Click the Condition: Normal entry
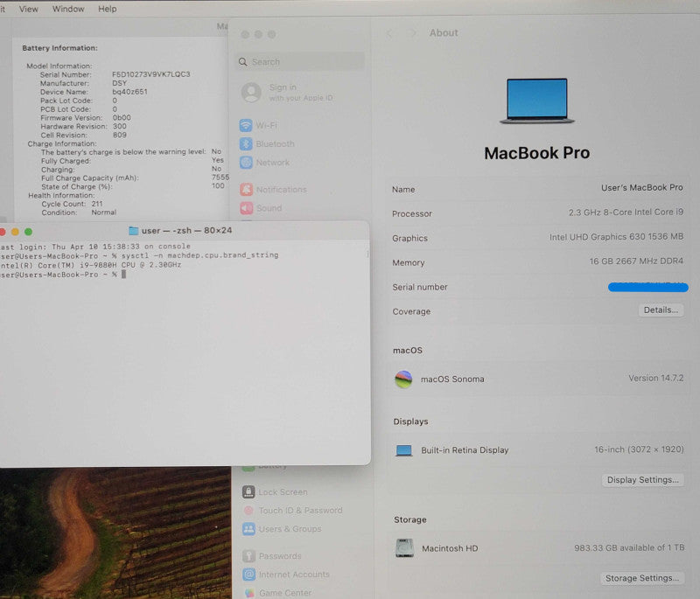 click(79, 212)
